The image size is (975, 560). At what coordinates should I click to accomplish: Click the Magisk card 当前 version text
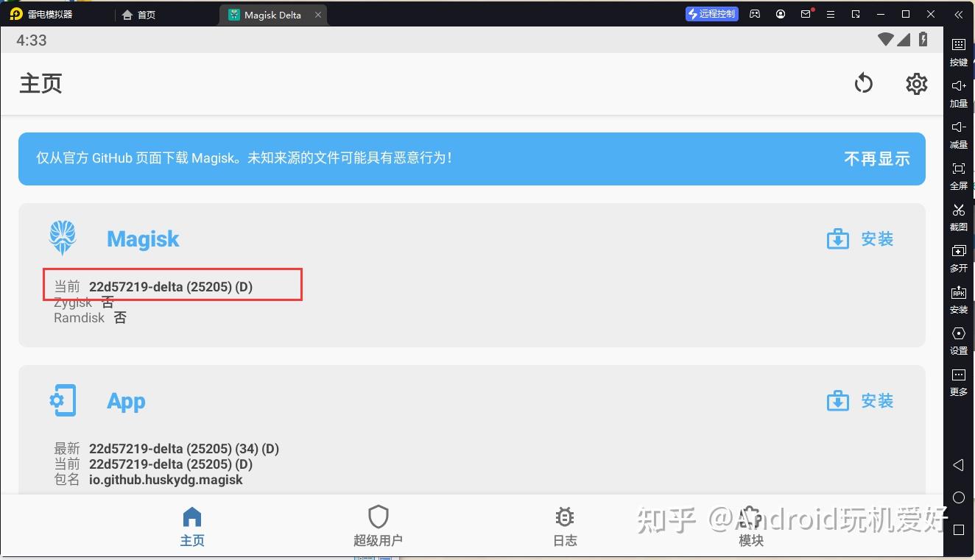pyautogui.click(x=153, y=286)
